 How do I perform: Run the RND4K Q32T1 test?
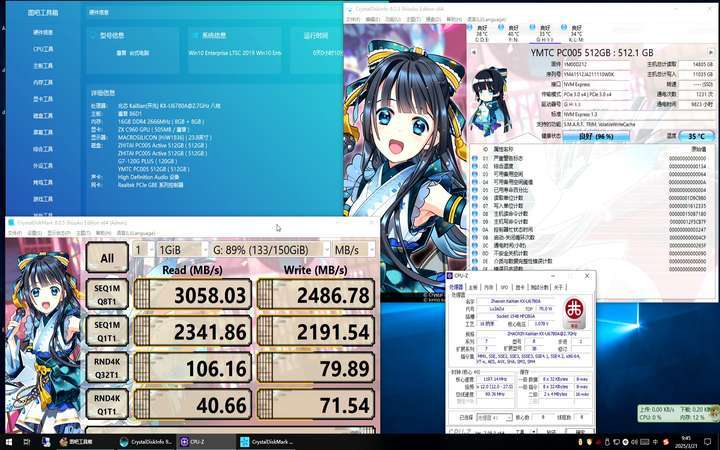pos(107,368)
